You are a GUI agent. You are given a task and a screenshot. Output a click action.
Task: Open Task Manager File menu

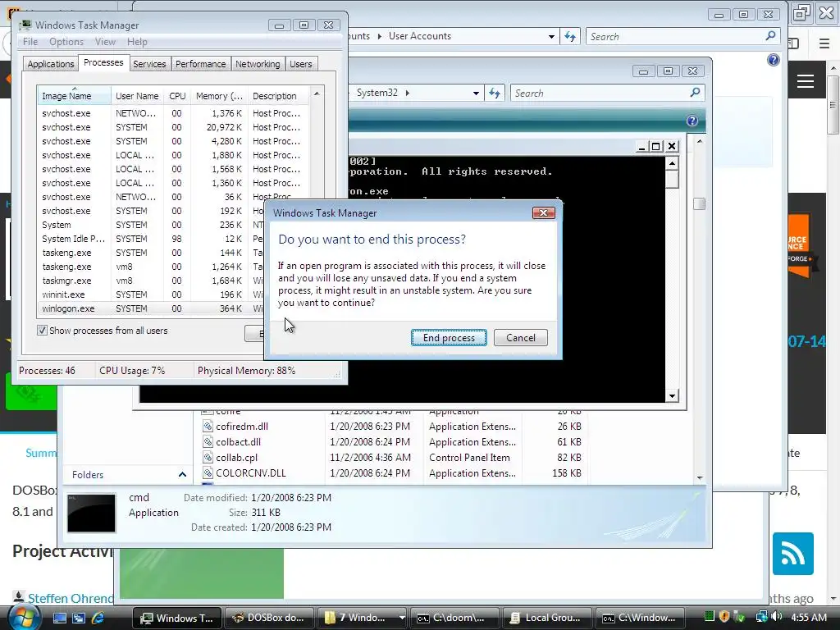30,42
